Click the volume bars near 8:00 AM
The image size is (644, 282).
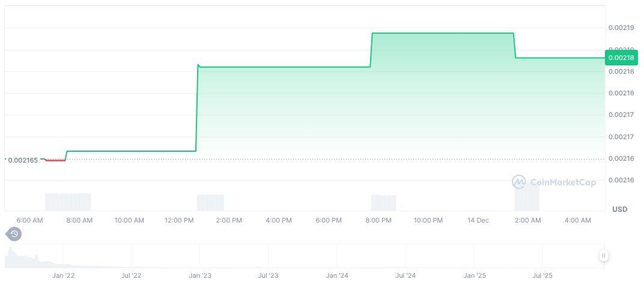(68, 202)
